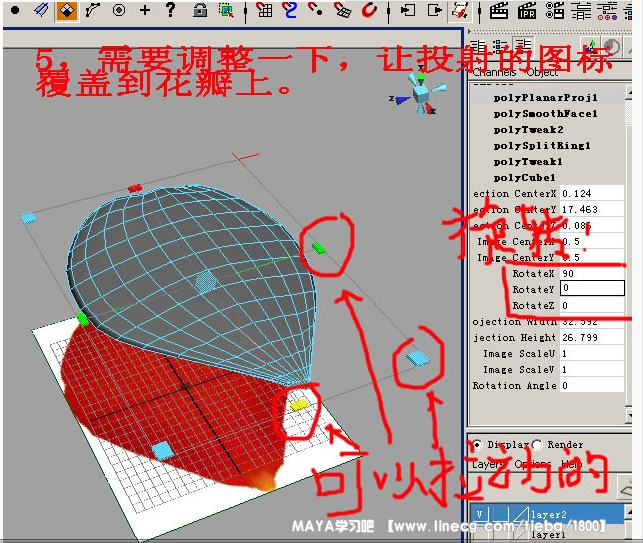Select the Display radio button
Screen dimensions: 643x543
pos(477,445)
